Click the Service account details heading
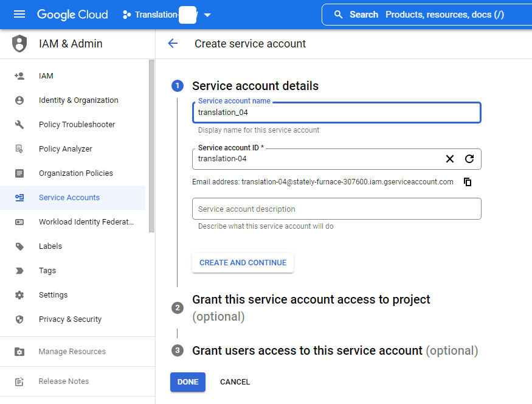 [x=255, y=86]
